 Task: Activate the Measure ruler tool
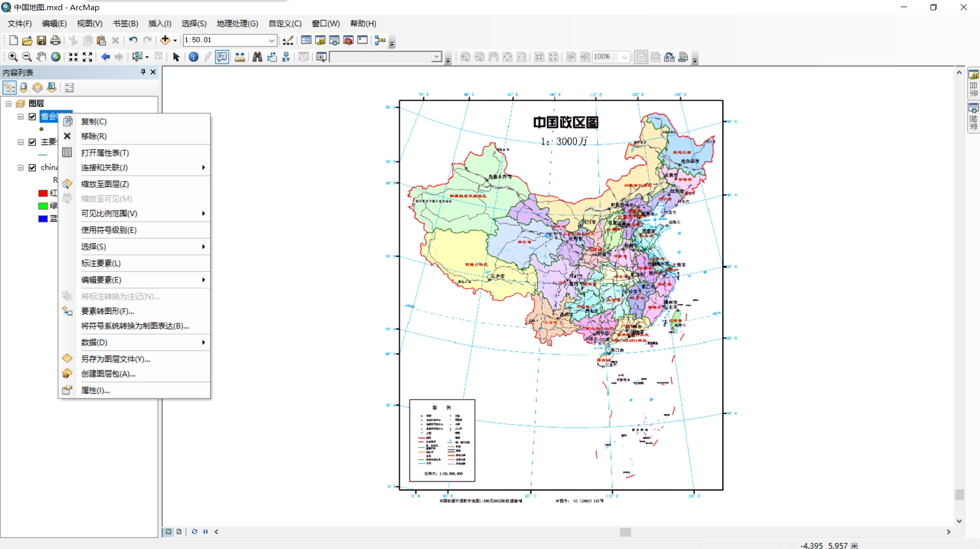click(x=240, y=57)
